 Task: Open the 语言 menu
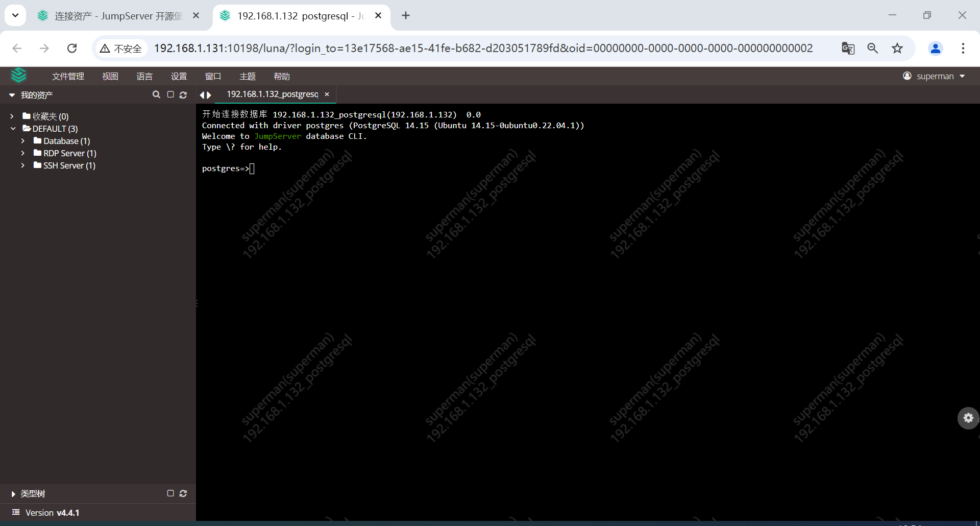[x=144, y=76]
